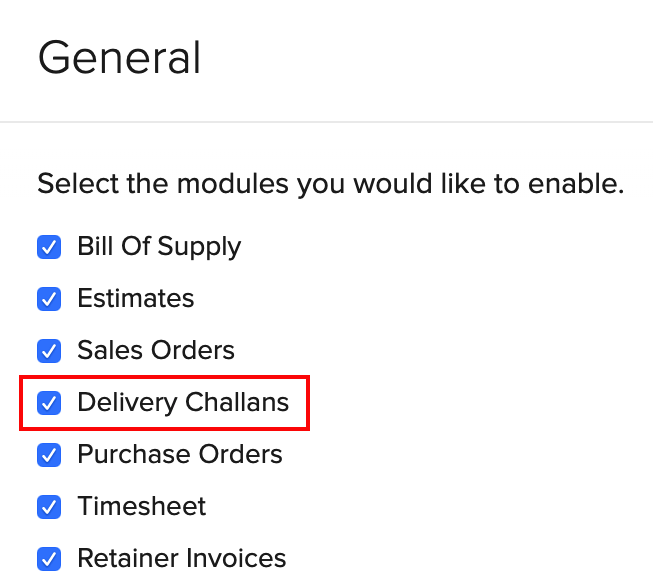The height and width of the screenshot is (574, 653).
Task: Turn off the Purchase Orders checkbox
Action: coord(49,455)
